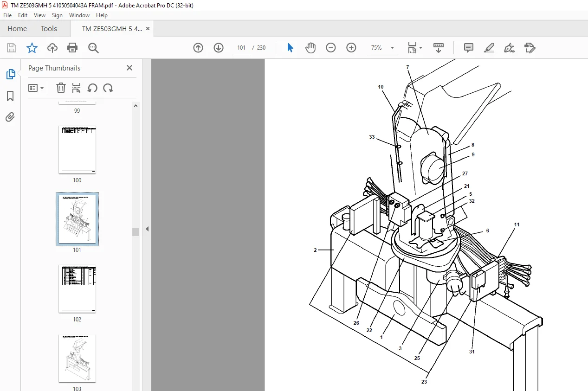The width and height of the screenshot is (588, 391).
Task: Open the Bookmarks sidebar icon
Action: (x=10, y=96)
